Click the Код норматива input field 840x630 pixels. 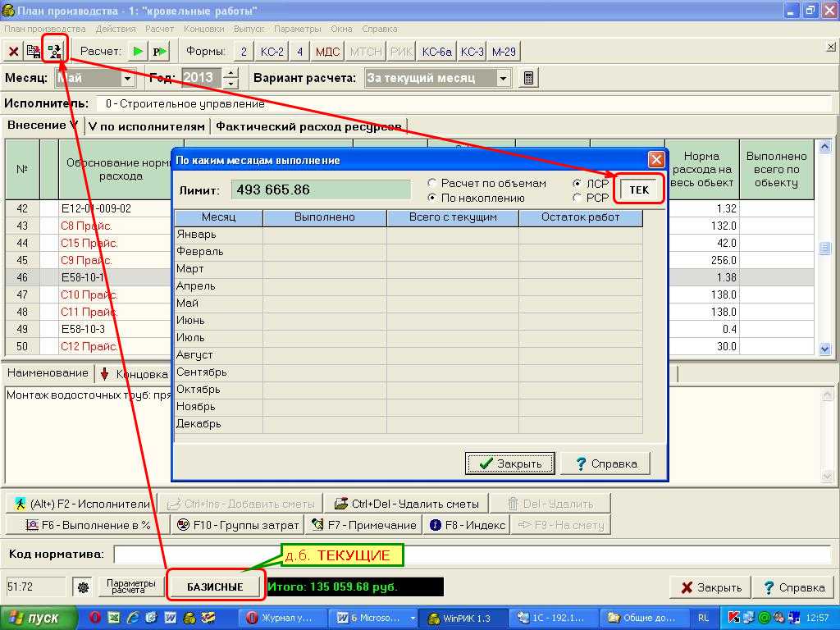(472, 555)
